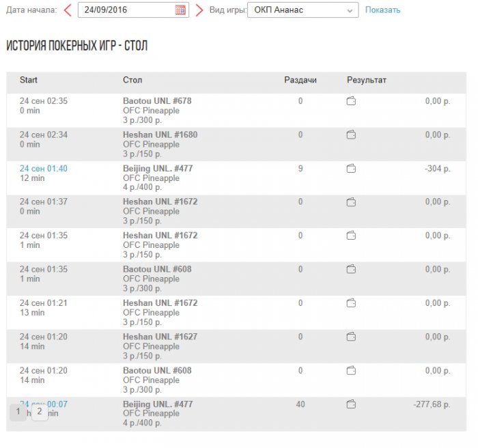Viewport: 478px width, 448px height.
Task: Go to next date with right arrow
Action: click(199, 10)
